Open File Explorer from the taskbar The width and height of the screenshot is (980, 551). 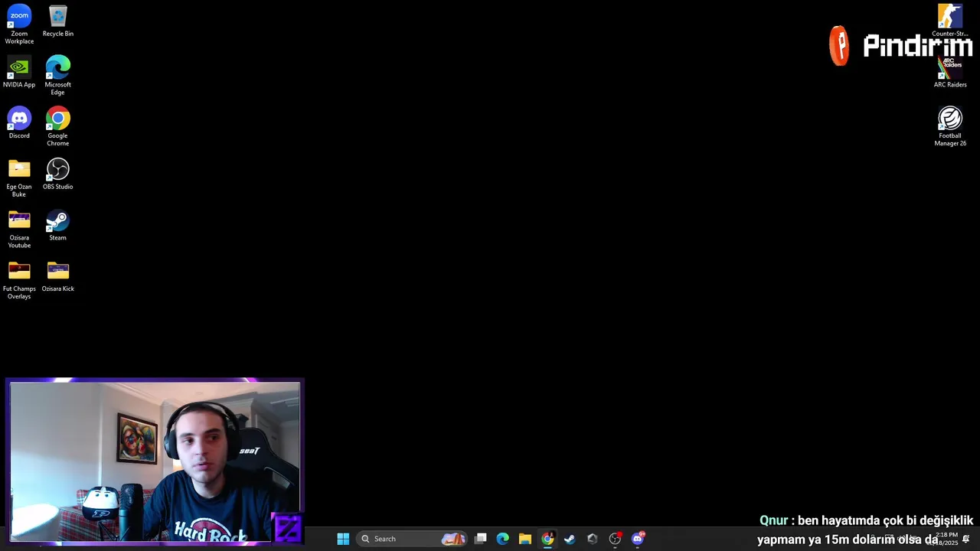[x=525, y=539]
